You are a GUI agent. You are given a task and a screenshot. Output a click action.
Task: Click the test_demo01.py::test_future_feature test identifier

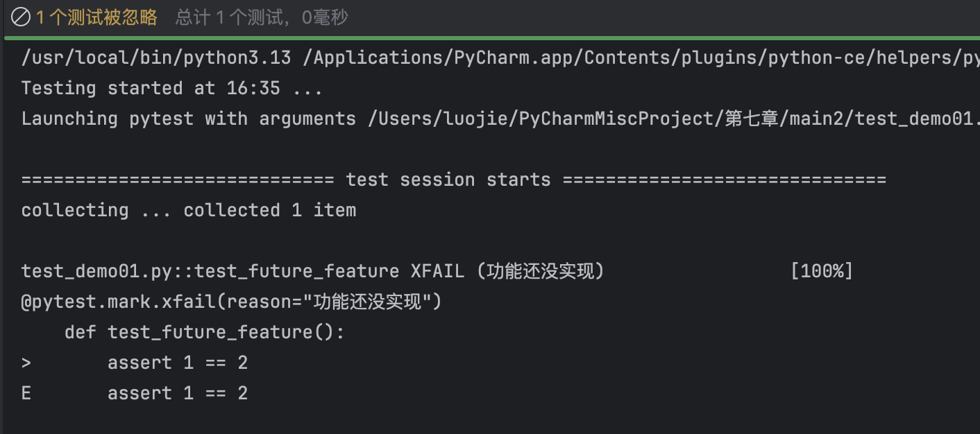(210, 271)
